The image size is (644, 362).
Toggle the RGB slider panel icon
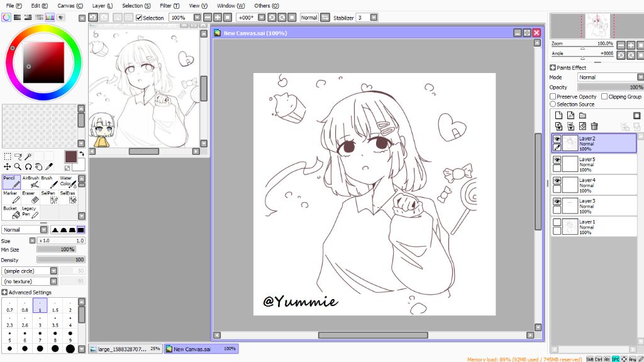(x=17, y=17)
